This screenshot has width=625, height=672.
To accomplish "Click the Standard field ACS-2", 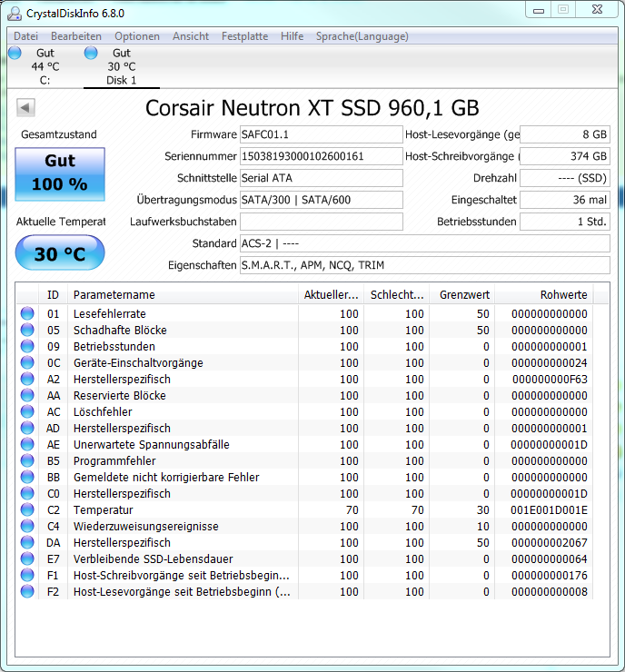I will (x=425, y=243).
